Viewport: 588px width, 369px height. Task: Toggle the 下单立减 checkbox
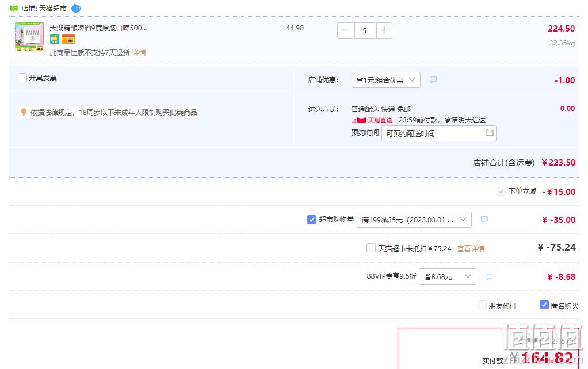point(501,191)
